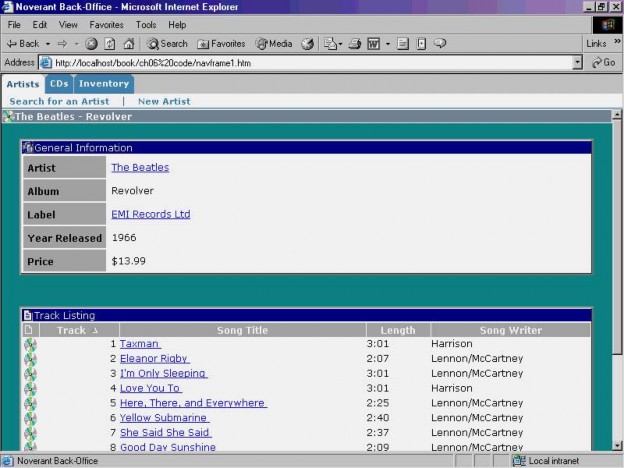Sort by the Track column header
Image resolution: width=624 pixels, height=468 pixels.
pyautogui.click(x=72, y=330)
